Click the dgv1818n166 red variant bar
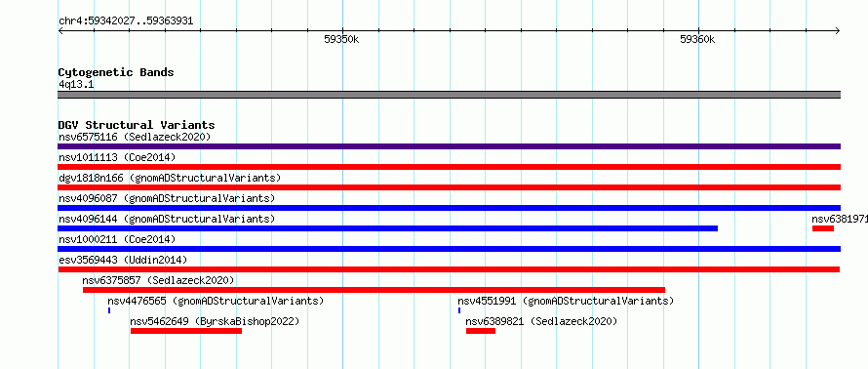The image size is (868, 369). click(449, 187)
